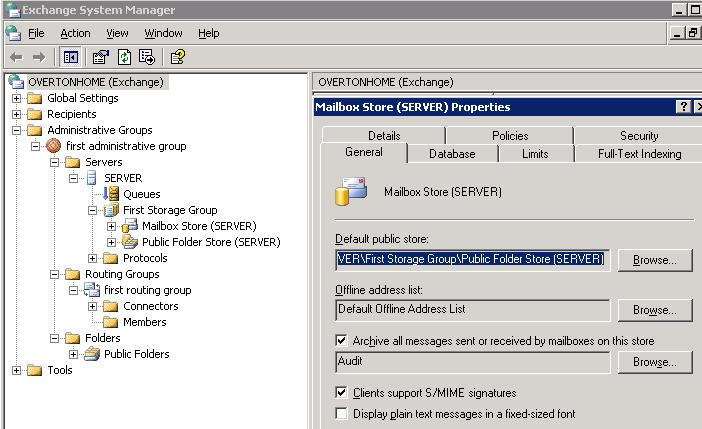Enable Display plain text in fixed-sized font
702x429 pixels.
(x=342, y=413)
